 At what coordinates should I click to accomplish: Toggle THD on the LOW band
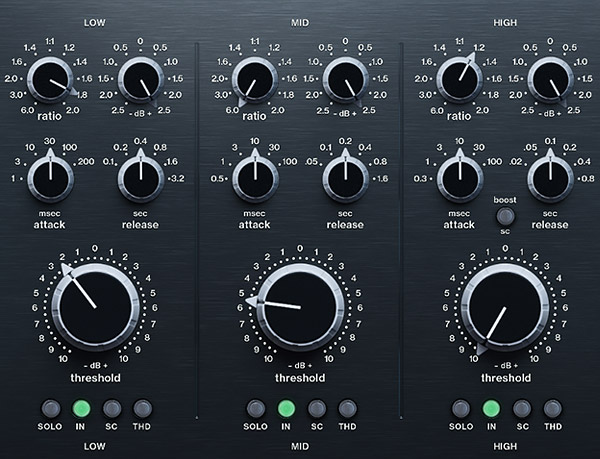(142, 409)
